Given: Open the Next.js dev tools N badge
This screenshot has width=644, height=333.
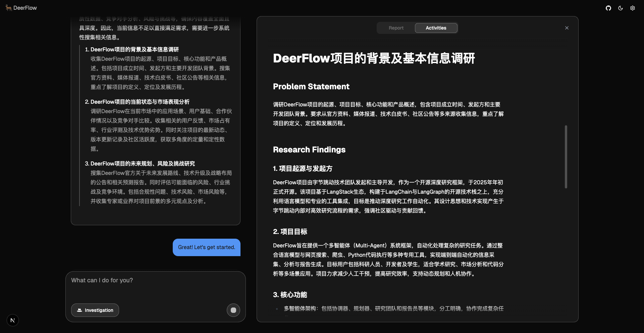Looking at the screenshot, I should (x=13, y=320).
